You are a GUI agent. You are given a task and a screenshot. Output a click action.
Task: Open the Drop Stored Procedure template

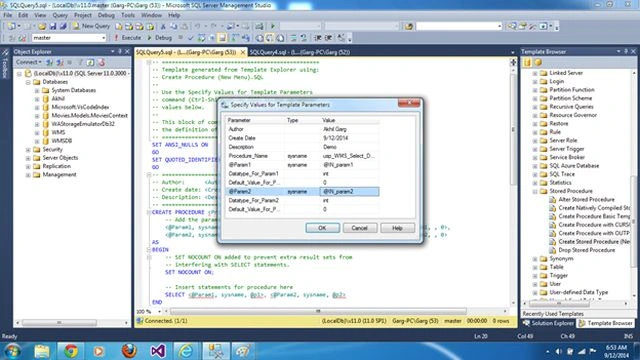click(x=587, y=250)
